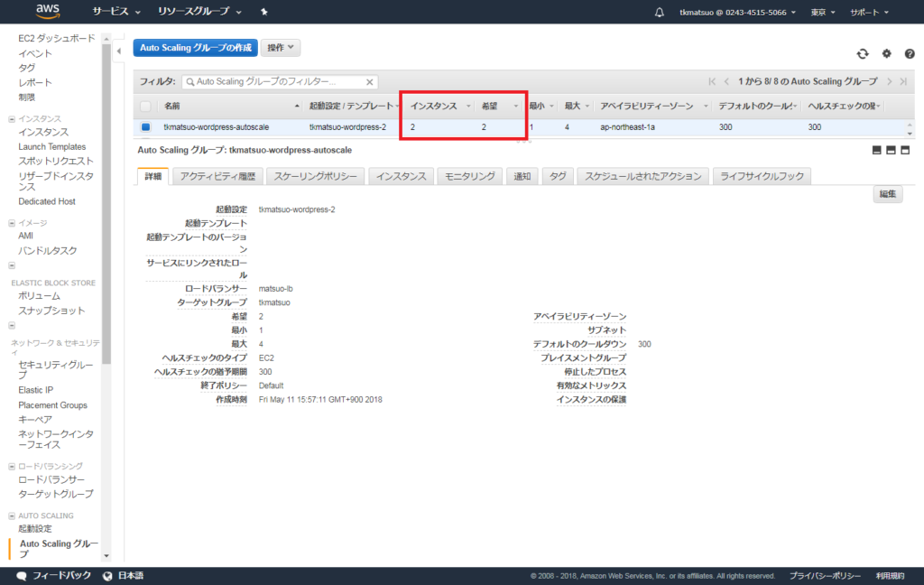
Task: Click the AWS logo home icon
Action: pos(48,11)
